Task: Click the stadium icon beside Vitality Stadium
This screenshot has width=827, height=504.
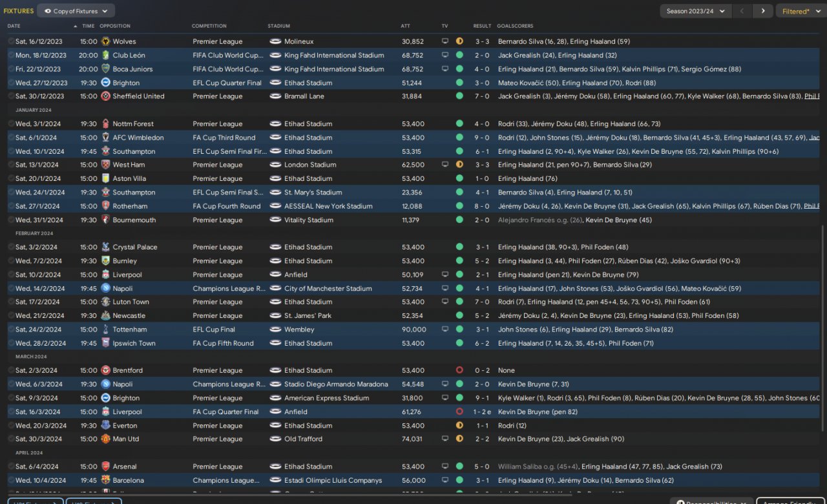Action: [275, 220]
